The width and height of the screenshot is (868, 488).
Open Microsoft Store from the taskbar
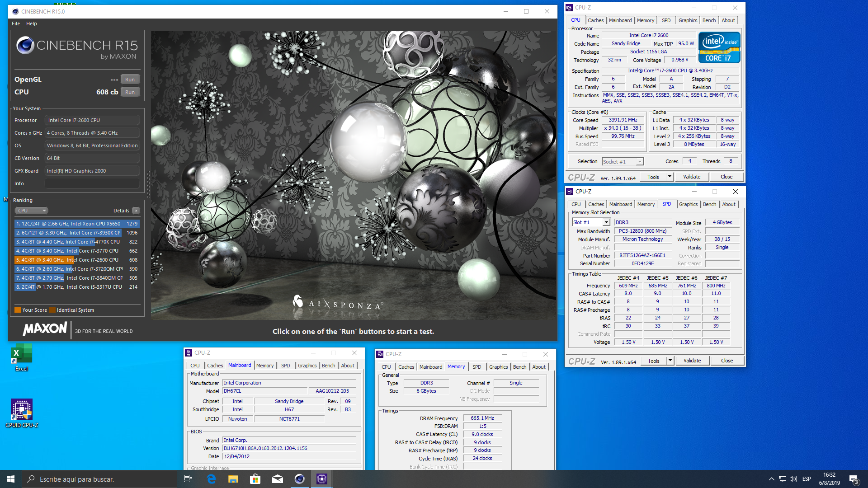coord(255,479)
